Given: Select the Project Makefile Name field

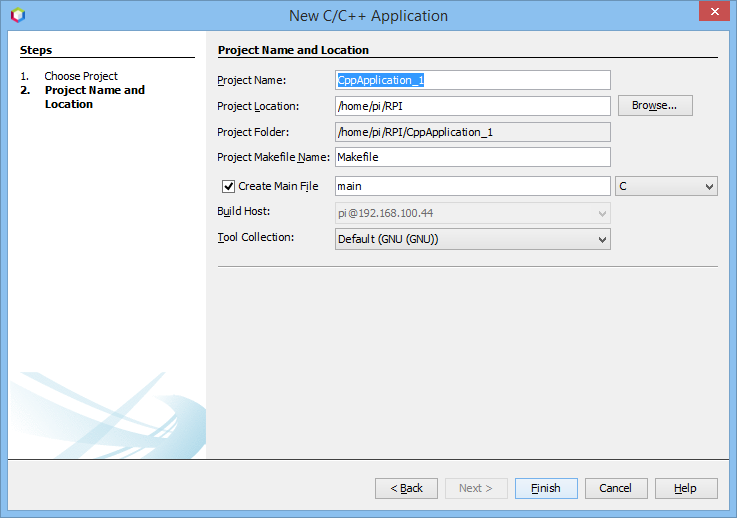Looking at the screenshot, I should tap(472, 157).
